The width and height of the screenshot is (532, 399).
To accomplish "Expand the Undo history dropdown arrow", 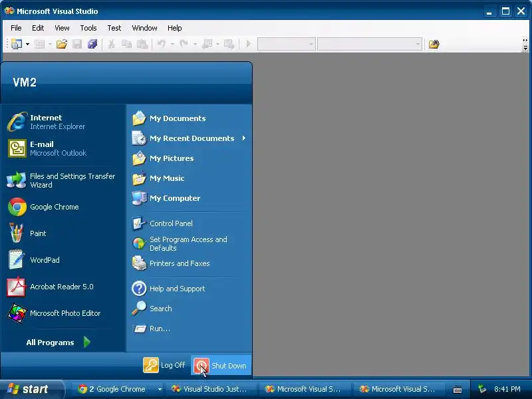I will pos(172,44).
